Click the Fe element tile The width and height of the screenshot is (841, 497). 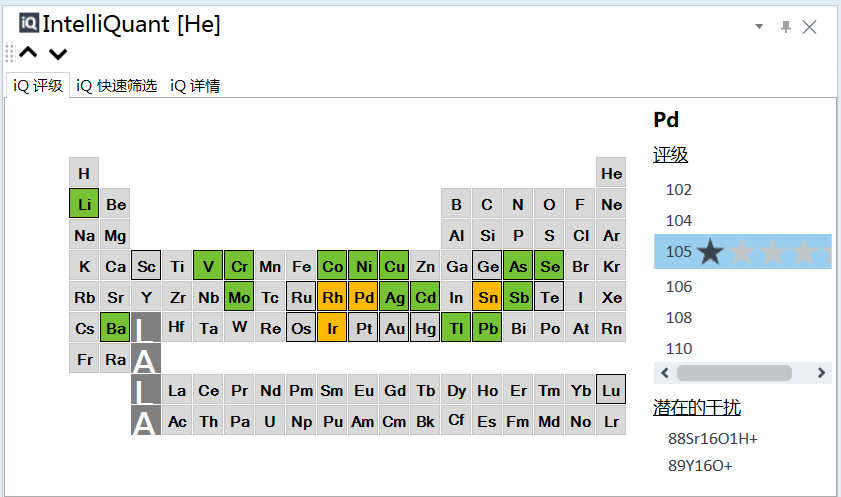pyautogui.click(x=301, y=266)
